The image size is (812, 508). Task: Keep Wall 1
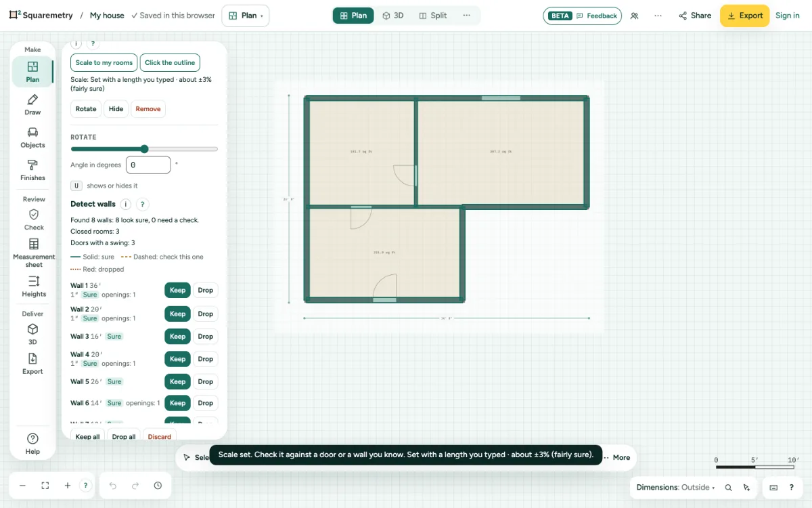tap(177, 290)
